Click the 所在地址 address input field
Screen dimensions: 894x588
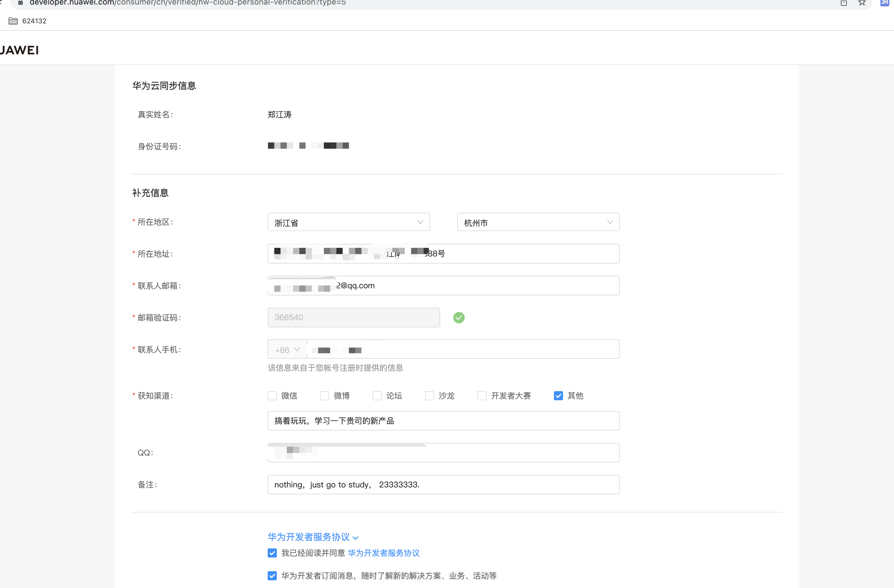point(444,254)
